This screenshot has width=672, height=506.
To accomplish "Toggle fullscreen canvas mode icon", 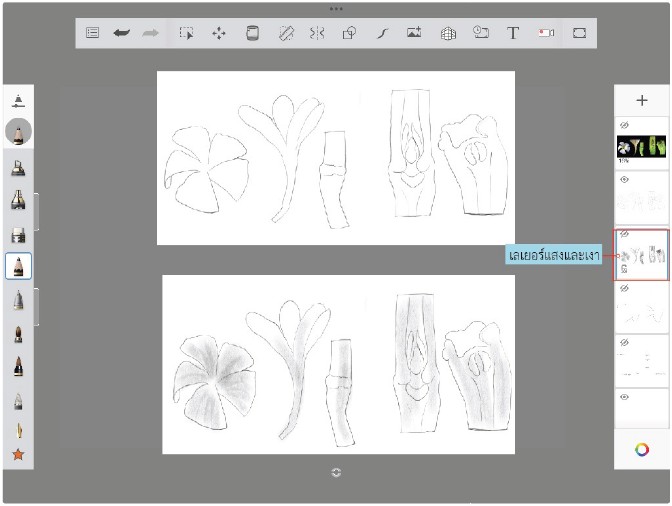I will pos(579,33).
